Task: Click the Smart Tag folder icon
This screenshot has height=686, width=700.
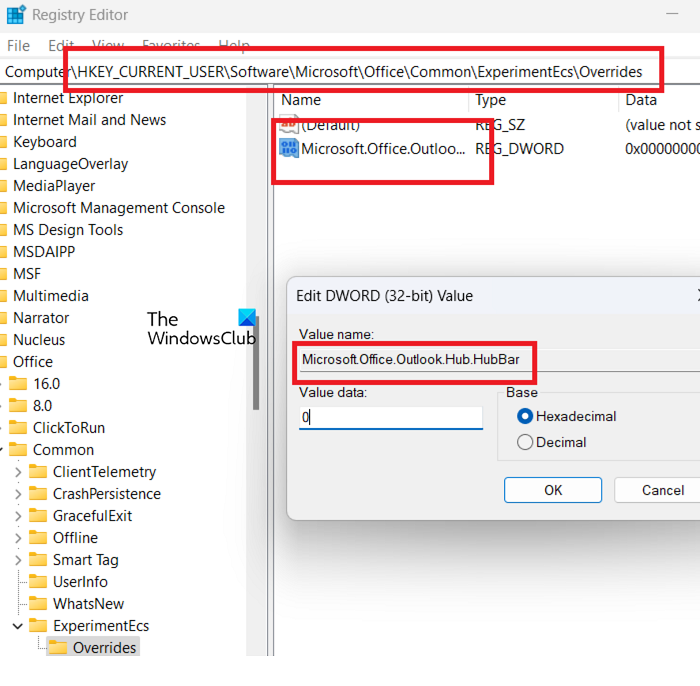Action: click(x=38, y=559)
